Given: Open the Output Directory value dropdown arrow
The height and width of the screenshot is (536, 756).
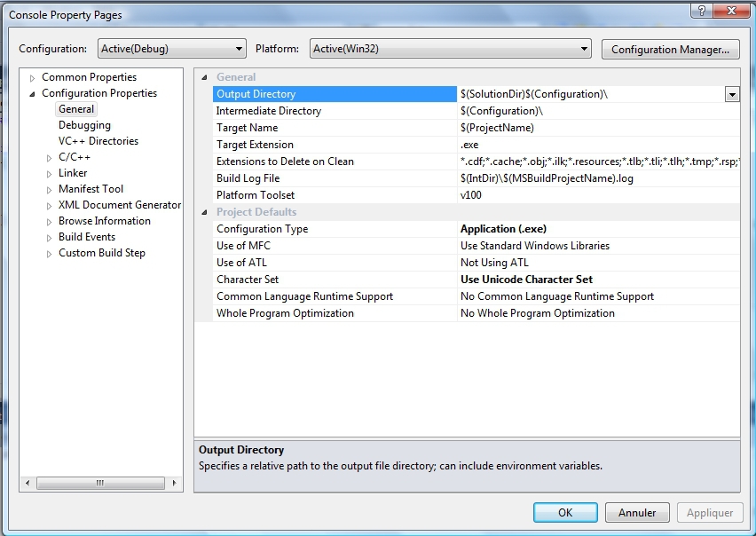Looking at the screenshot, I should [732, 94].
